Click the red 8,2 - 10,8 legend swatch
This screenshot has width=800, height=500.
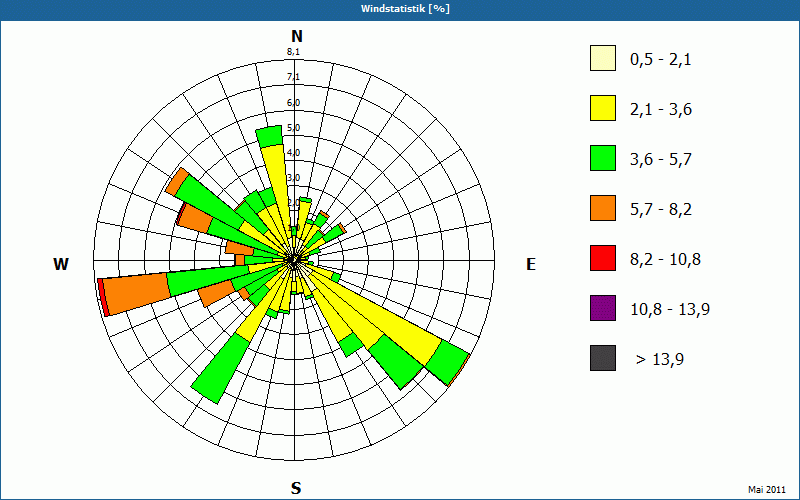coord(603,258)
